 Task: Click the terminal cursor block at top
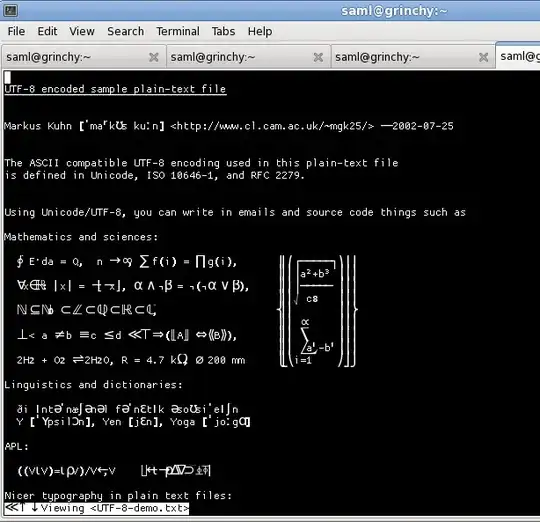point(8,77)
